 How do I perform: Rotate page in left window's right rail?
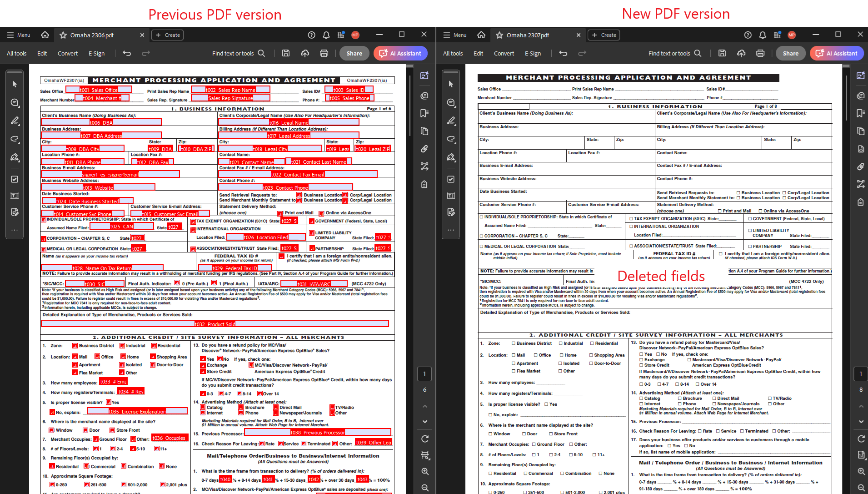click(425, 439)
